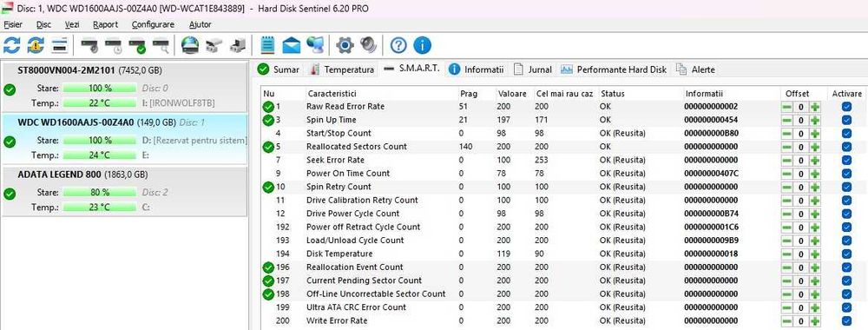The height and width of the screenshot is (330, 868).
Task: Switch to the Jurnal tab
Action: (x=533, y=69)
